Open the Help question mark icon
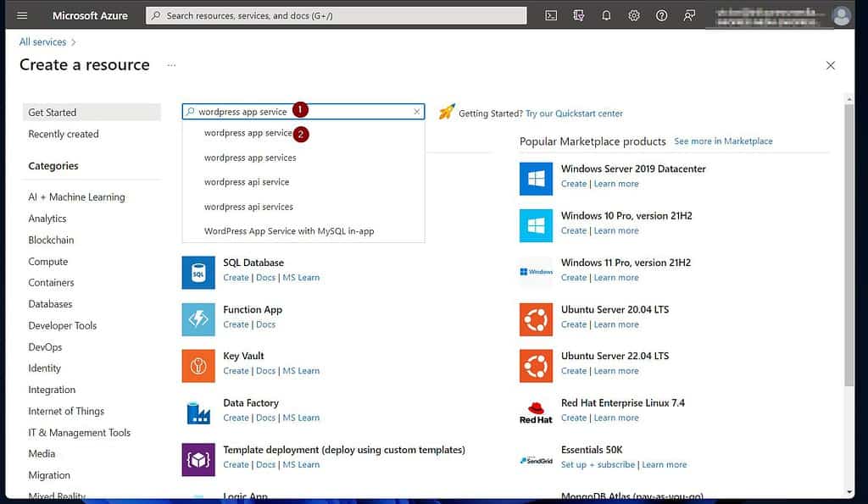Image resolution: width=868 pixels, height=504 pixels. pos(661,15)
